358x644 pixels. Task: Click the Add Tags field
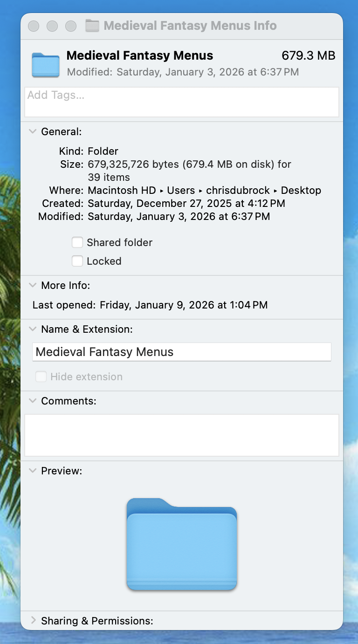[182, 102]
